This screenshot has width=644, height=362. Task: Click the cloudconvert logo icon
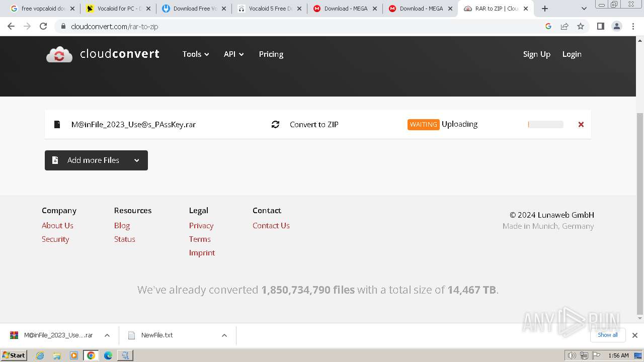[x=59, y=54]
